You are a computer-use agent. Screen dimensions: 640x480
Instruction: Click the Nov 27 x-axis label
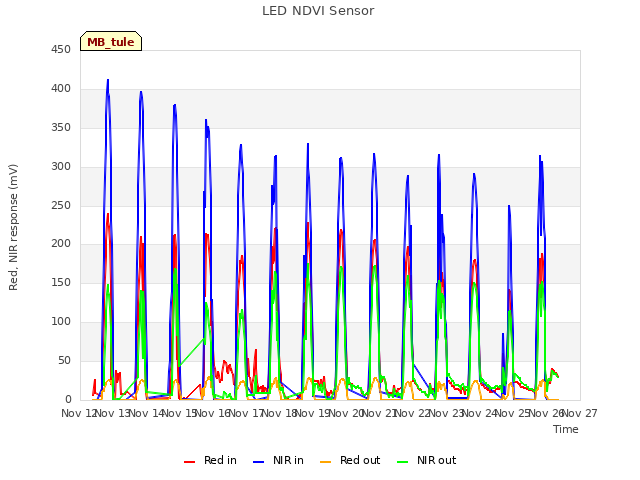pyautogui.click(x=580, y=414)
